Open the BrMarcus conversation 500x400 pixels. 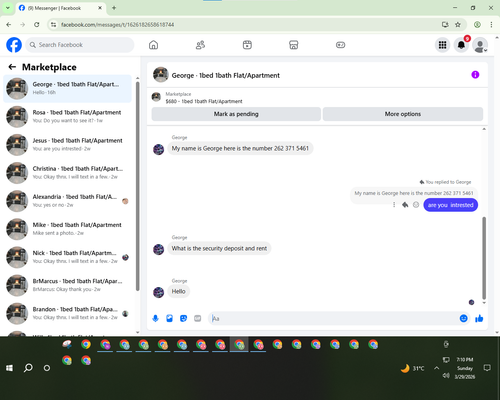tap(67, 285)
